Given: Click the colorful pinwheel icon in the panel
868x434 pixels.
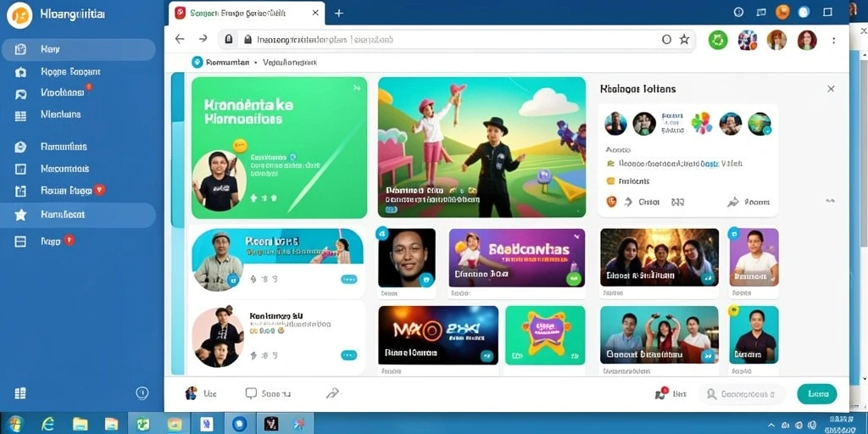Looking at the screenshot, I should coord(701,124).
